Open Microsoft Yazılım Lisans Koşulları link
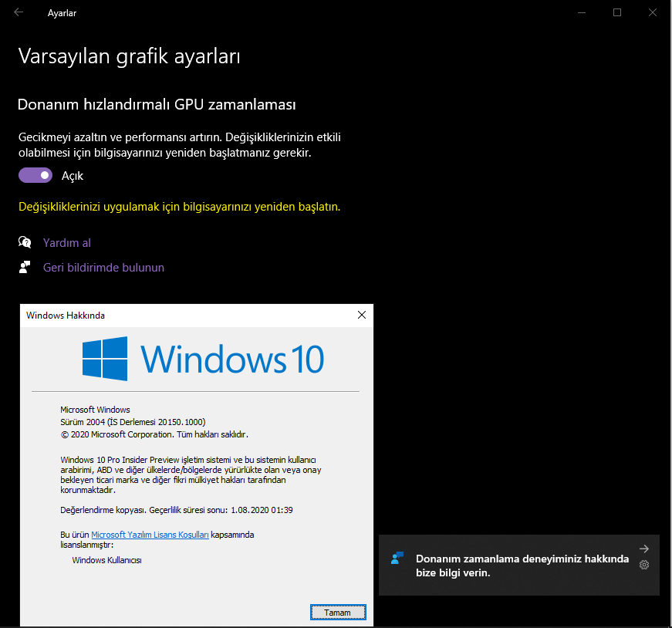Image resolution: width=672 pixels, height=628 pixels. pos(150,535)
